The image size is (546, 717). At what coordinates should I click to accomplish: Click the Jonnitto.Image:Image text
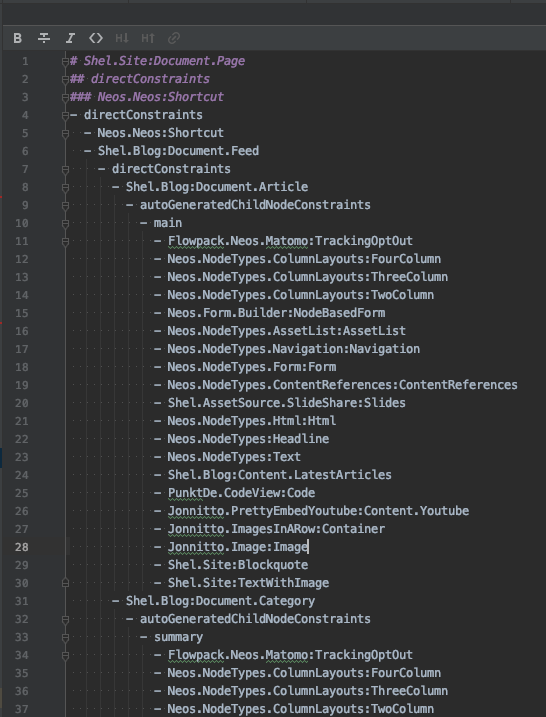[238, 547]
